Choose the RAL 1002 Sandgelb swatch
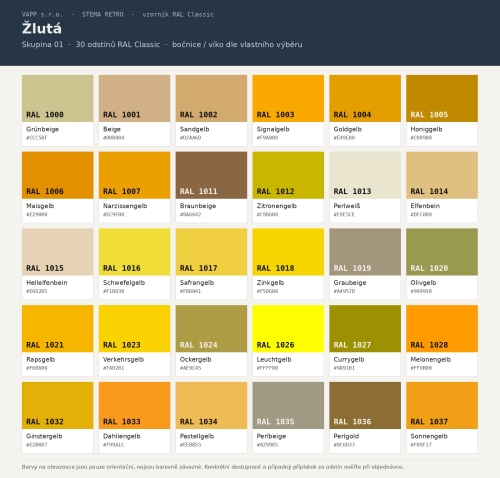This screenshot has width=500, height=478. (211, 110)
